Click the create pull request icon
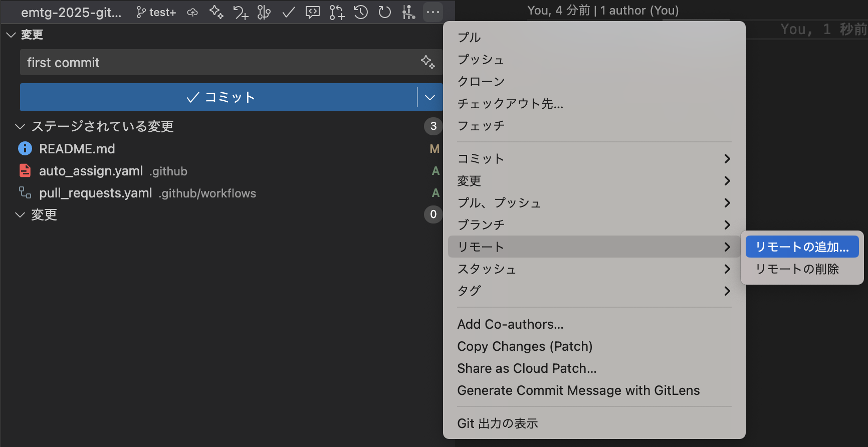Screen dimensions: 868x447 tap(336, 12)
